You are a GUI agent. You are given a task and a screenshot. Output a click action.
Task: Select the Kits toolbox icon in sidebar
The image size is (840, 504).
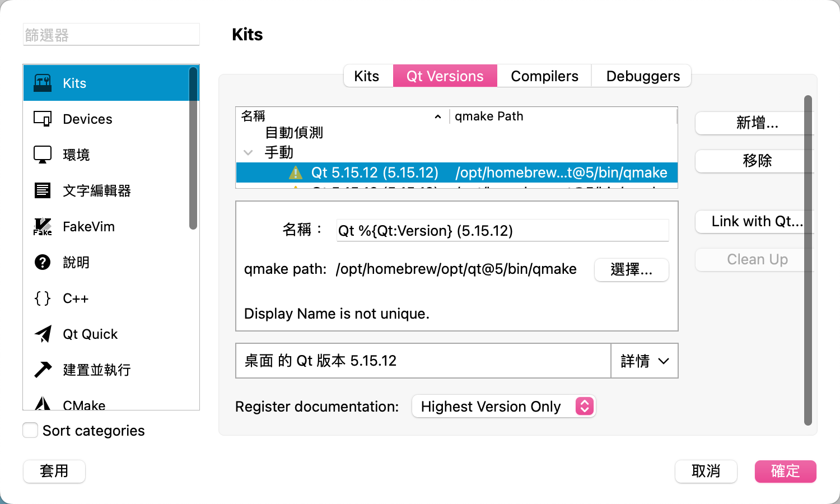coord(43,83)
